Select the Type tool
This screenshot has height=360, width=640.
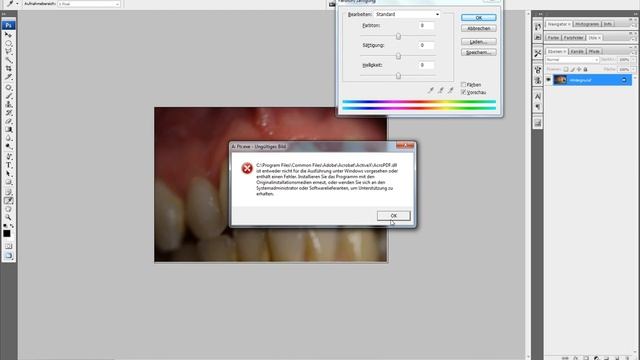pyautogui.click(x=8, y=165)
